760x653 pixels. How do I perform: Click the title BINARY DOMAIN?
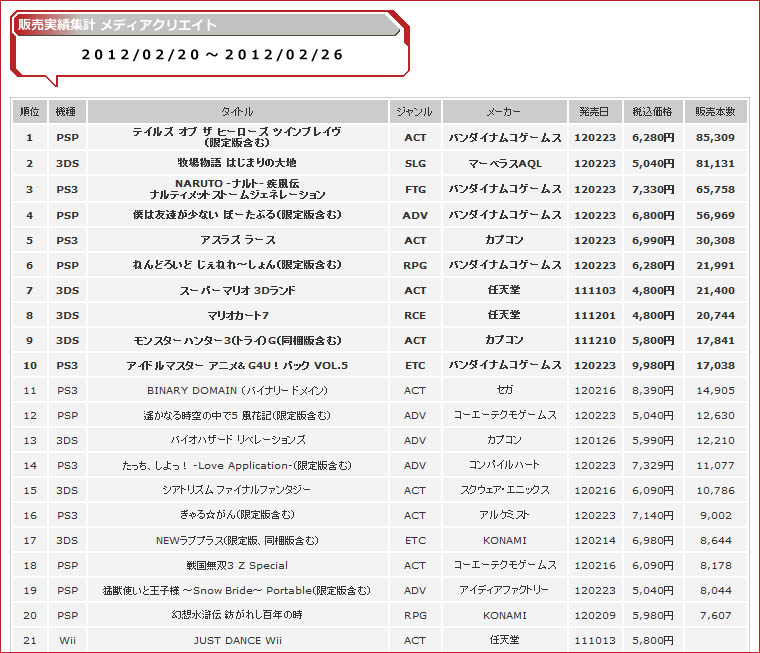238,391
